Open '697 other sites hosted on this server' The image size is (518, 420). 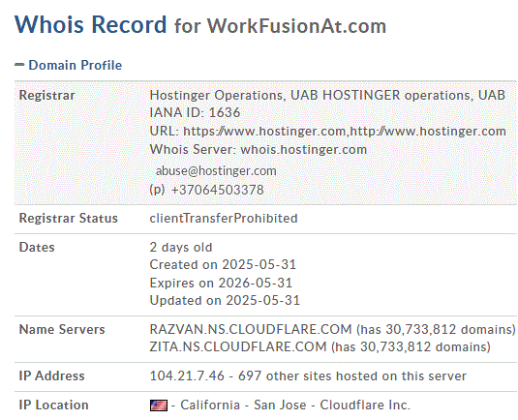[352, 375]
